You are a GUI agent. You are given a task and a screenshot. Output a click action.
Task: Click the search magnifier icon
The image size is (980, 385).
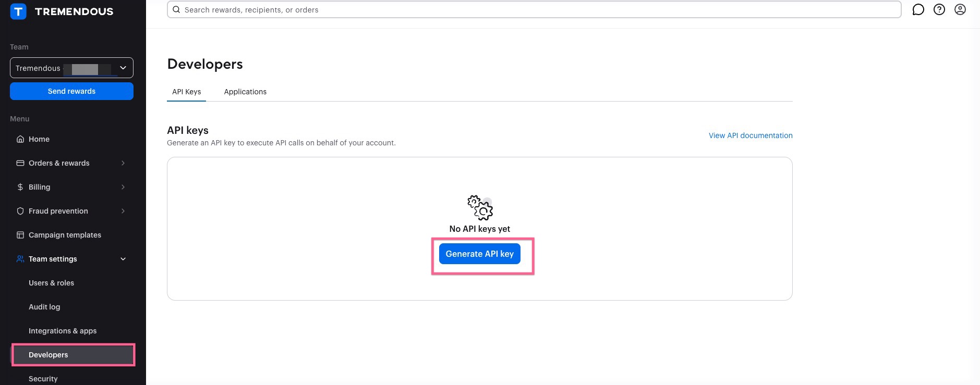tap(177, 9)
